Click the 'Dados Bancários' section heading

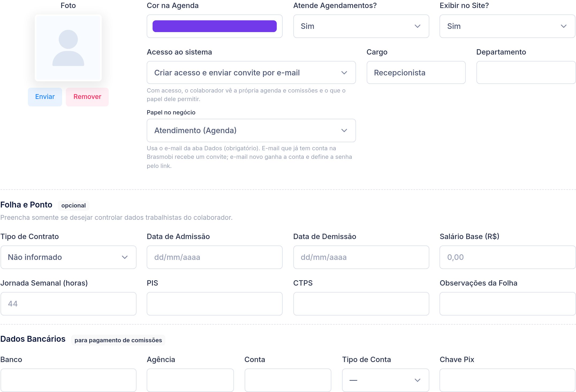[x=33, y=339]
